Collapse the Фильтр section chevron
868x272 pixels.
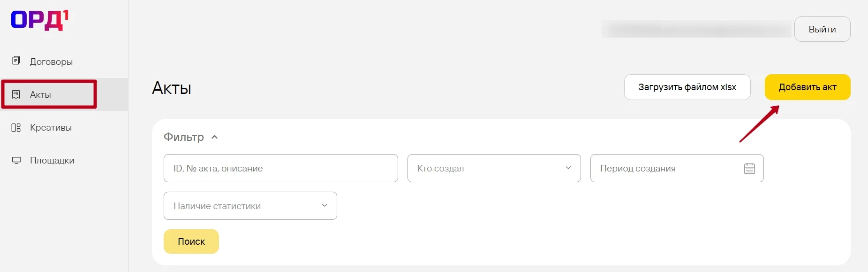(215, 137)
